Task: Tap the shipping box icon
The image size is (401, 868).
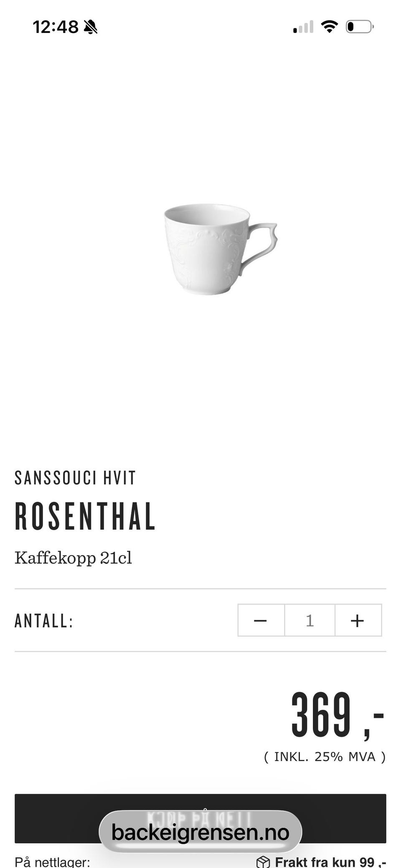Action: 263,862
